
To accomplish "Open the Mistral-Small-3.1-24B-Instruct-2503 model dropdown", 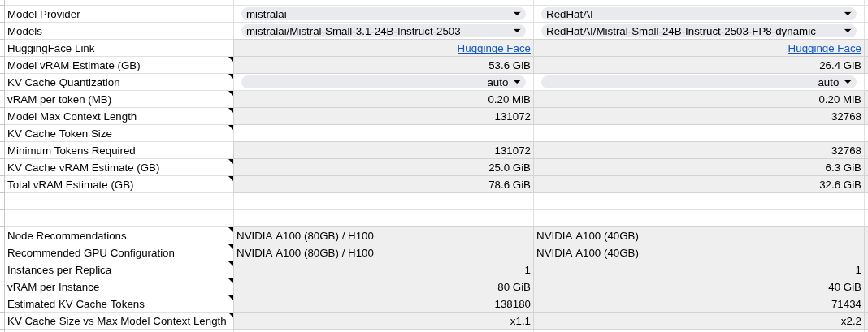I will pos(383,31).
